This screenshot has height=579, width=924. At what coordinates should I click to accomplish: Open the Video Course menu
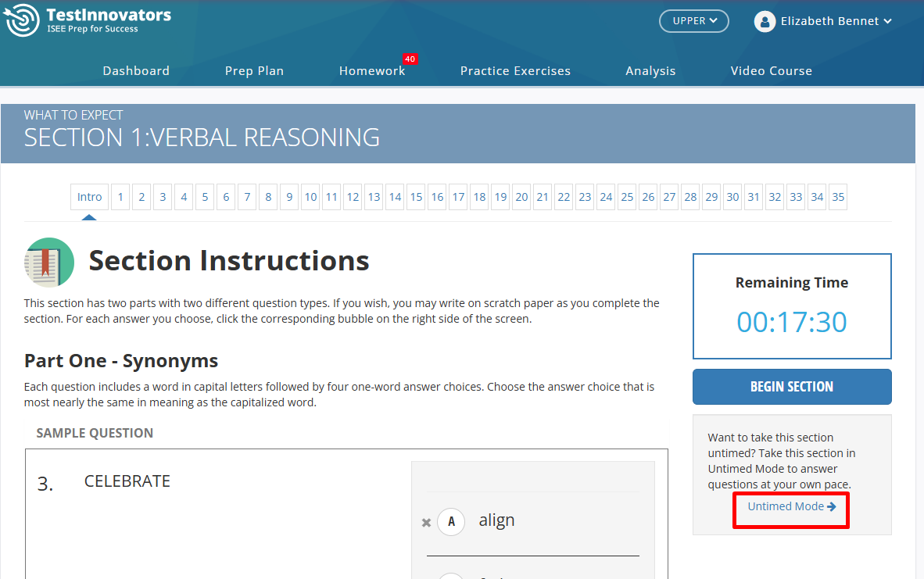(772, 70)
